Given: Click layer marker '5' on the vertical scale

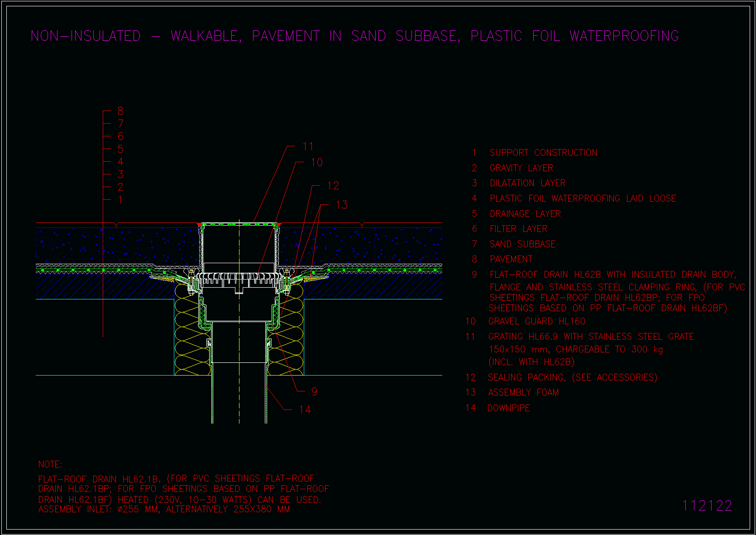Looking at the screenshot, I should [120, 149].
